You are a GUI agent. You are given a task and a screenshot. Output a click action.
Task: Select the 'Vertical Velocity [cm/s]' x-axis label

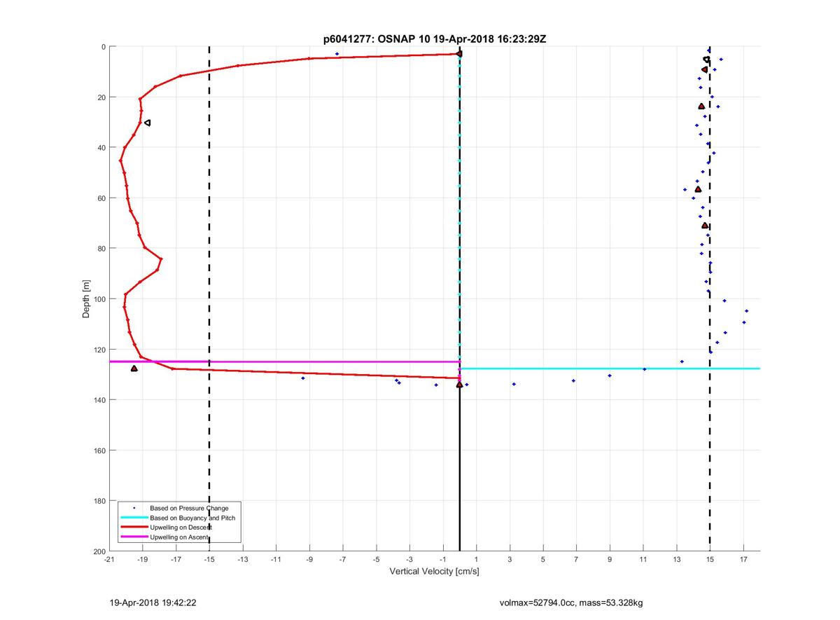(x=434, y=572)
